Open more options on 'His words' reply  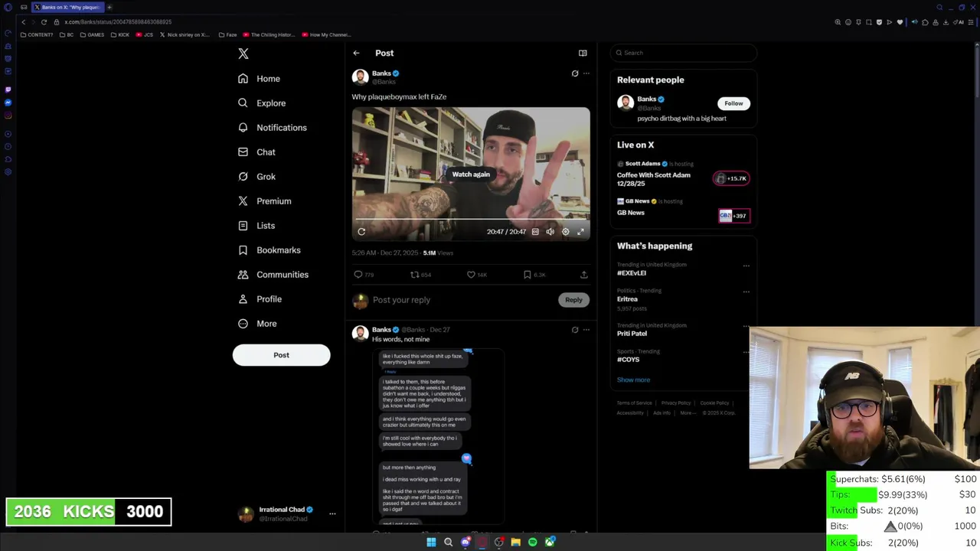click(x=586, y=330)
